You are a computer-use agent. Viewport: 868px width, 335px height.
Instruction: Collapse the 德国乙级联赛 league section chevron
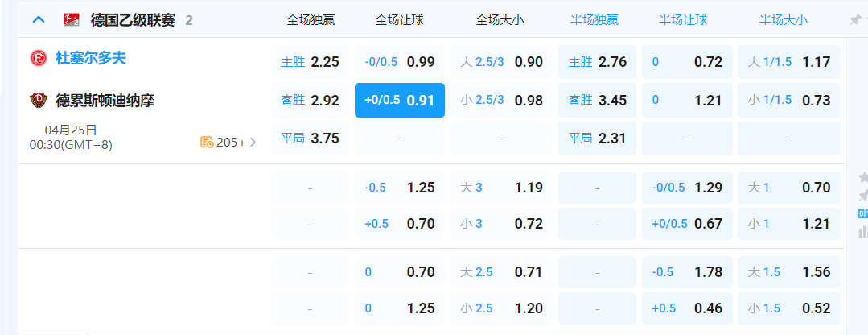[x=38, y=20]
